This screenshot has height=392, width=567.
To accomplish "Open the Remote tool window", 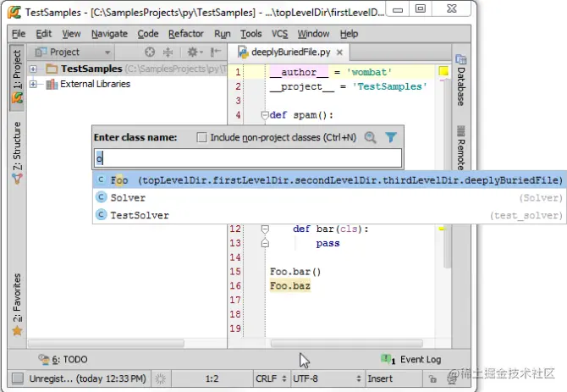I will click(460, 147).
